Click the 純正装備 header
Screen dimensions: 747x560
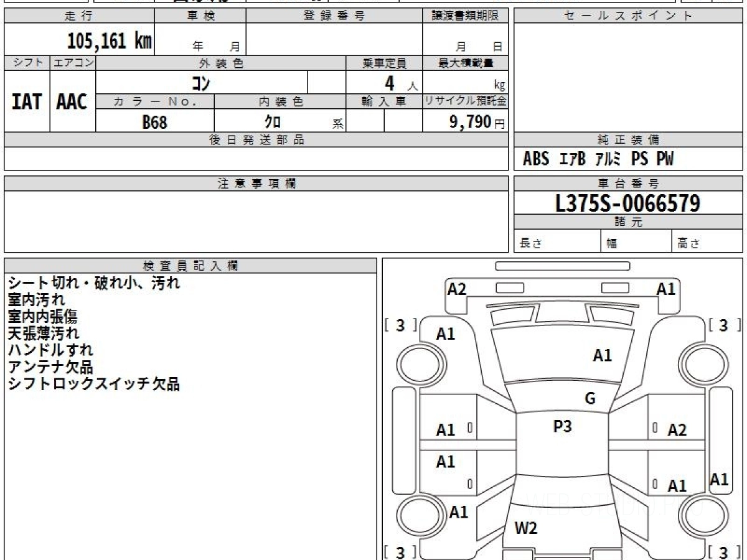click(x=628, y=140)
